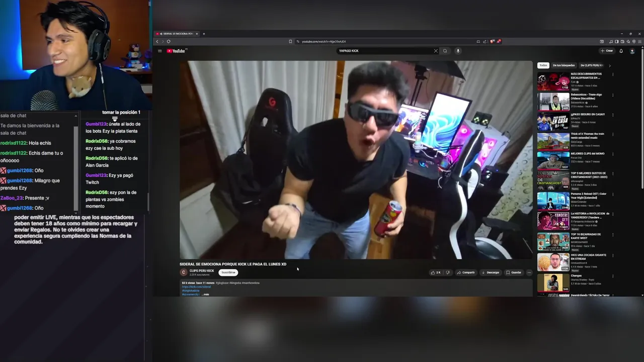The width and height of the screenshot is (644, 362).
Task: Open HICE UNA COCADA GIGANTE video
Action: [588, 256]
